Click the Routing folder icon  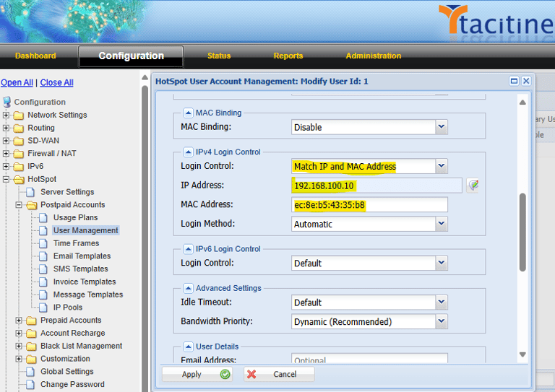click(x=18, y=128)
